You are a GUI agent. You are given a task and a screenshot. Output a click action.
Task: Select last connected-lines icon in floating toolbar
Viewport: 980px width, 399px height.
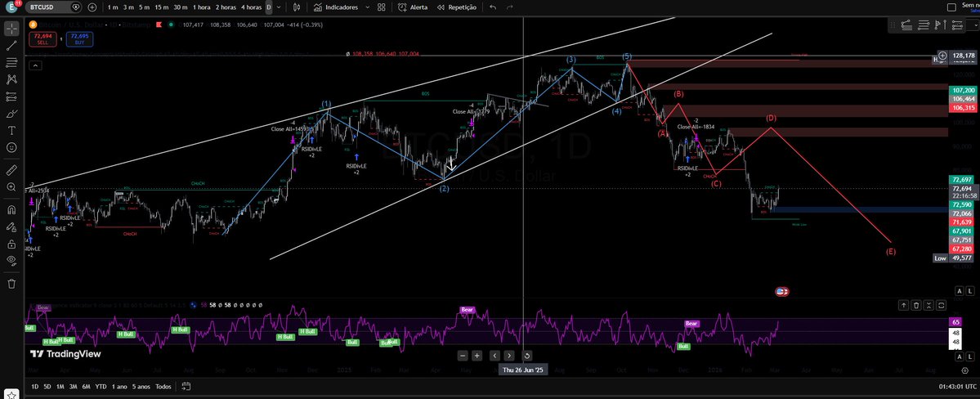956,25
